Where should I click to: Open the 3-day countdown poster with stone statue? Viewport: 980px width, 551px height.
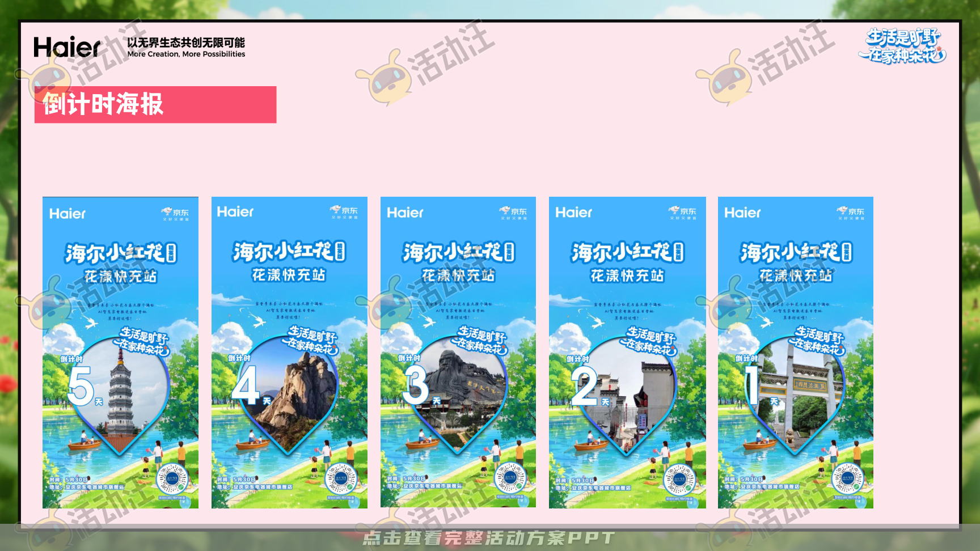click(x=458, y=352)
